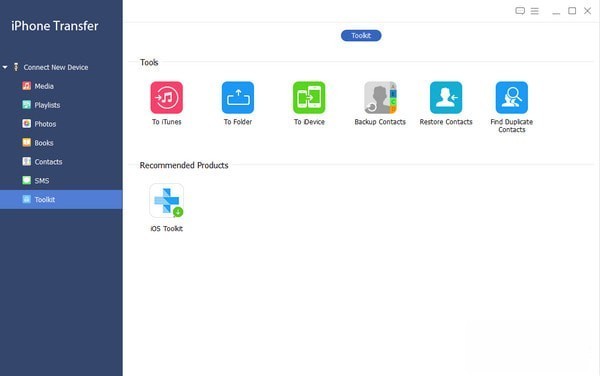Launch the To Folder export tool
Viewport: 600px width, 376px height.
[238, 98]
